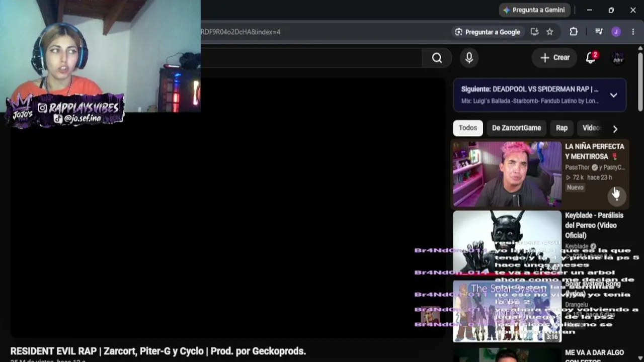644x362 pixels.
Task: Minimize the Chrome window
Action: tap(589, 10)
